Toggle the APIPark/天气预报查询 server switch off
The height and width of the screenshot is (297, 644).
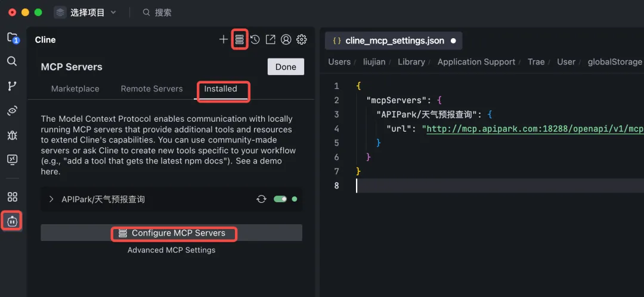[x=280, y=199]
